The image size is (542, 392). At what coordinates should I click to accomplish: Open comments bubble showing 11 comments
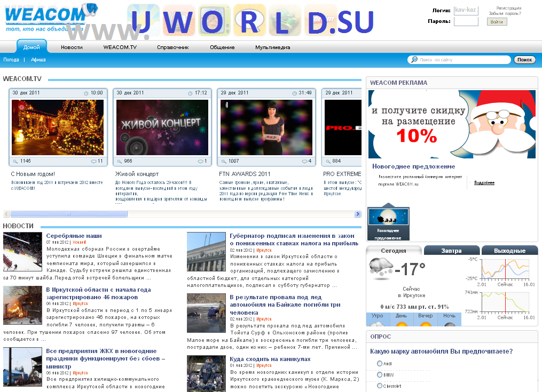point(93,161)
